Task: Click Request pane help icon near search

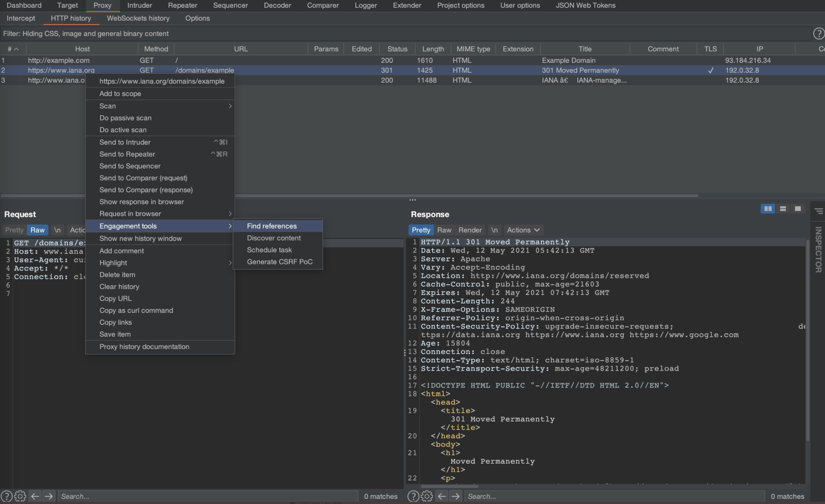Action: coord(7,496)
